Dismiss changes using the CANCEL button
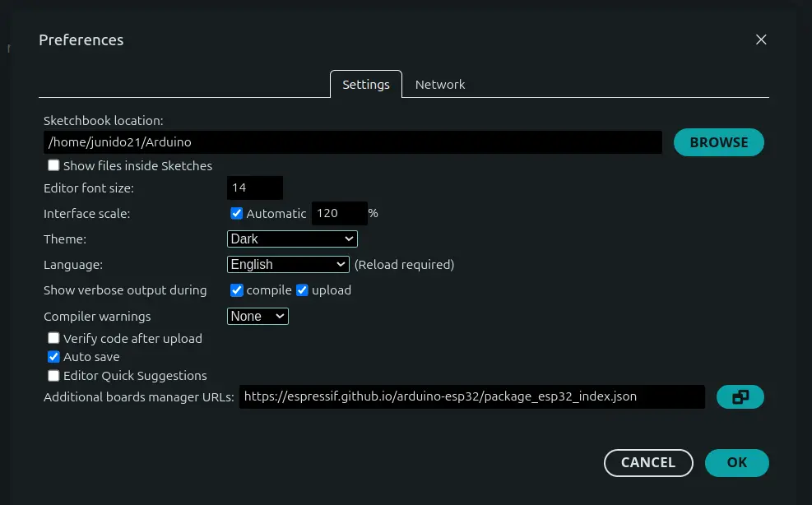The image size is (812, 505). tap(648, 462)
